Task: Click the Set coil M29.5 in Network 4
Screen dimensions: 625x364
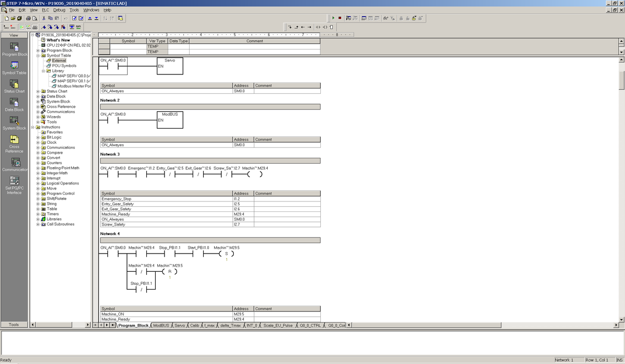Action: pos(227,254)
